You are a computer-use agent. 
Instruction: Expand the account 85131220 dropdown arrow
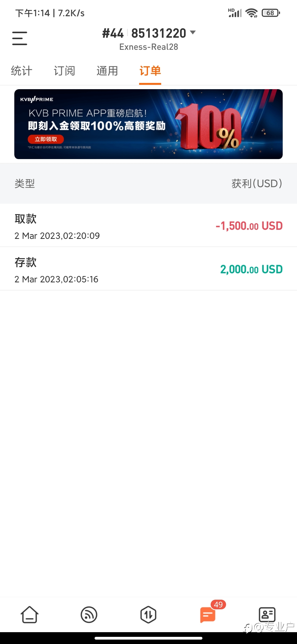(193, 32)
